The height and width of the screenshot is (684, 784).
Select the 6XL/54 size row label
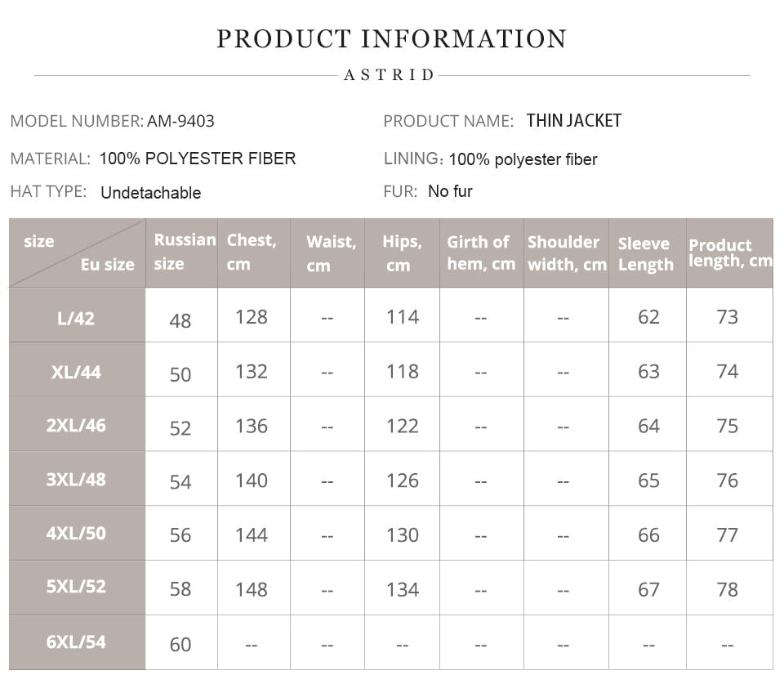click(77, 642)
